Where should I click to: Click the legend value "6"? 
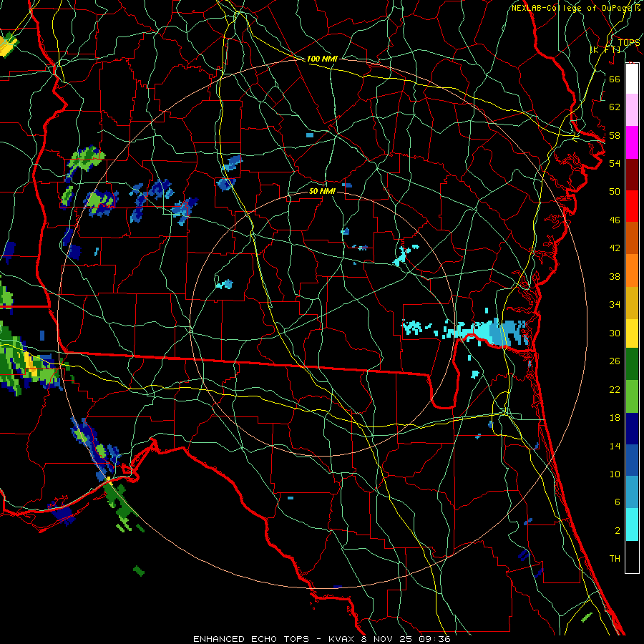click(x=618, y=502)
